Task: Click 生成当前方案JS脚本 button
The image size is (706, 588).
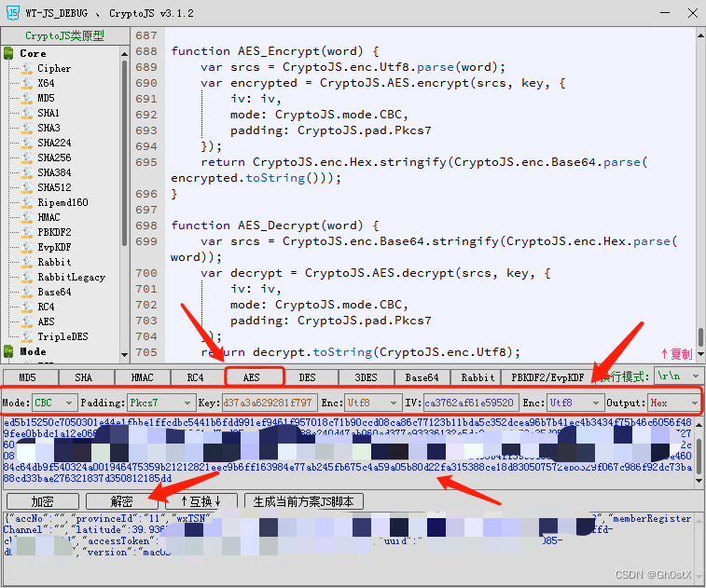Action: tap(303, 501)
